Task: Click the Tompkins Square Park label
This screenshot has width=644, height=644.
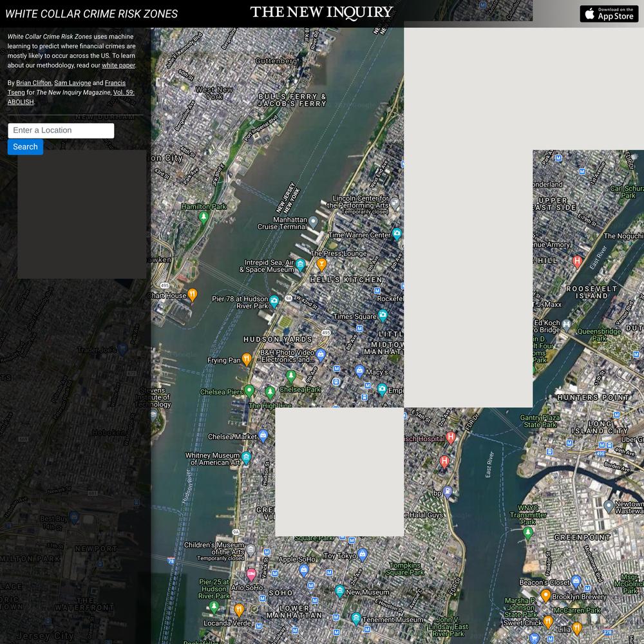Action: point(405,569)
